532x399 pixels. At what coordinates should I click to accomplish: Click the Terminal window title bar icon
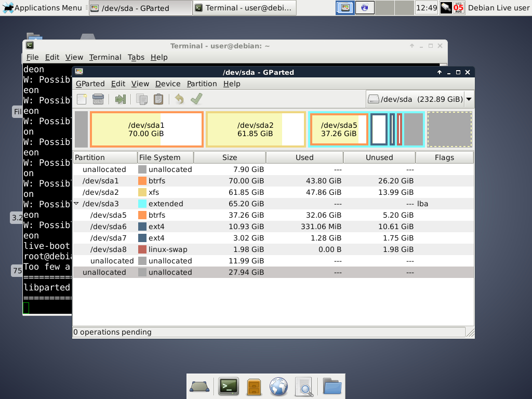tap(30, 45)
